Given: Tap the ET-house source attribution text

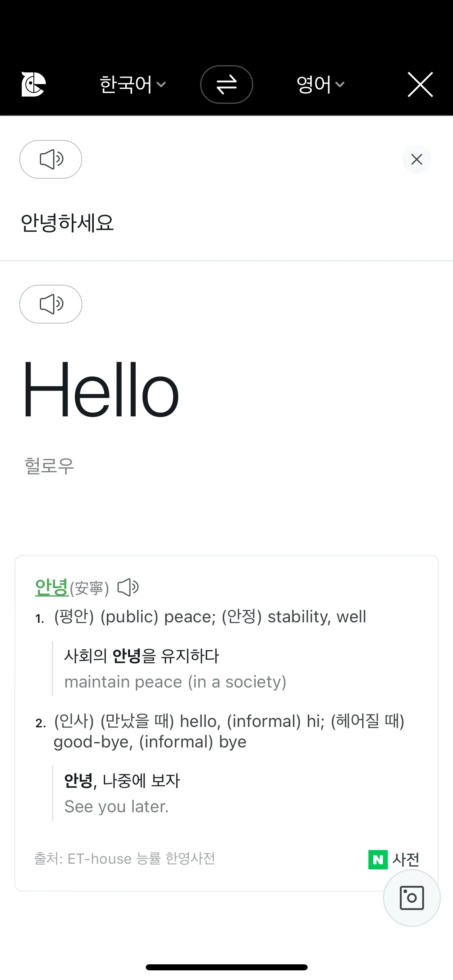Looking at the screenshot, I should coord(124,859).
